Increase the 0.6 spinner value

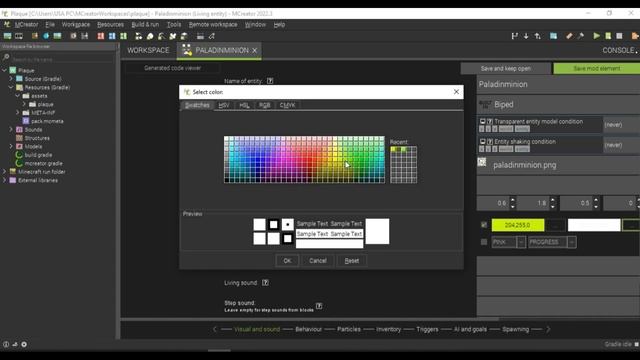(513, 200)
